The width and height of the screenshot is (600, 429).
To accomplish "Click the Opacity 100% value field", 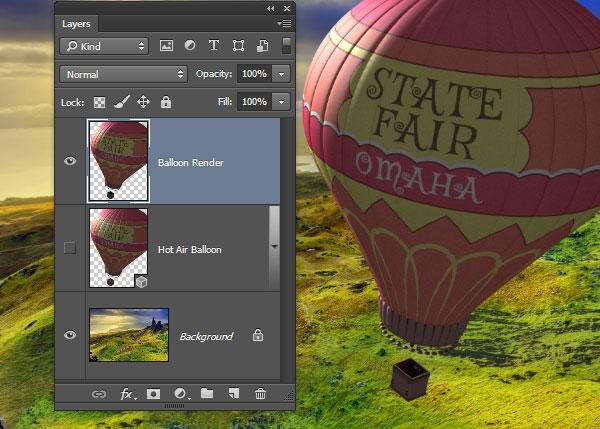I will coord(254,73).
